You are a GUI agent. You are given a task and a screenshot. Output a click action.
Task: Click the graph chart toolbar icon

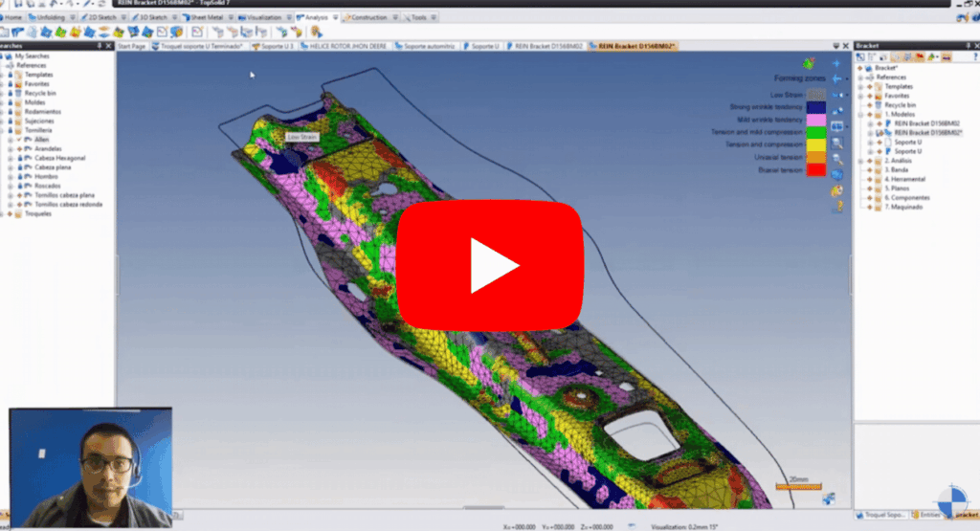click(197, 32)
